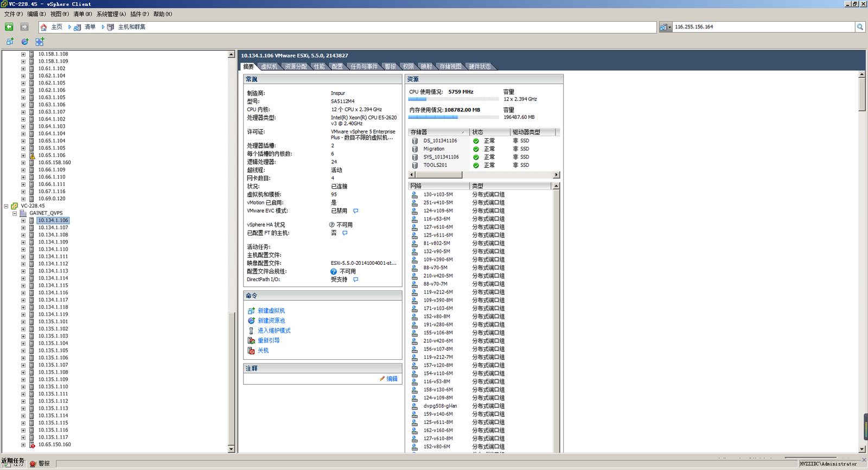This screenshot has width=868, height=470.
Task: Collapse the GAINET_QVPS tree node
Action: [15, 213]
